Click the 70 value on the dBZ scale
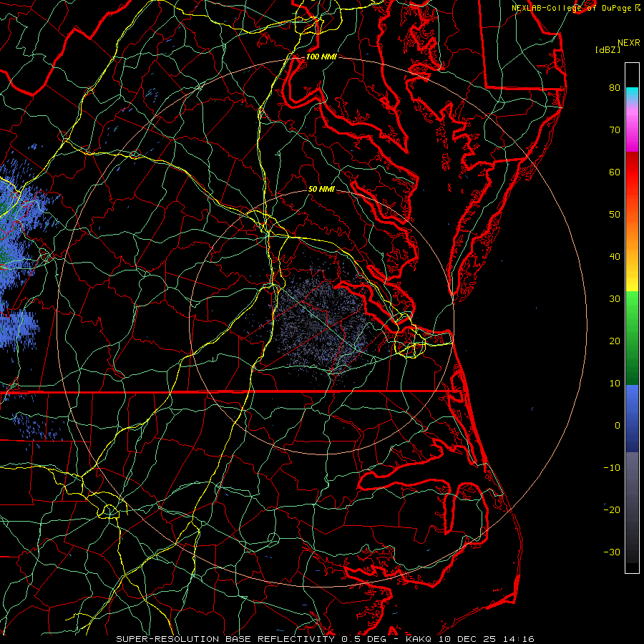This screenshot has height=644, width=644. point(615,130)
